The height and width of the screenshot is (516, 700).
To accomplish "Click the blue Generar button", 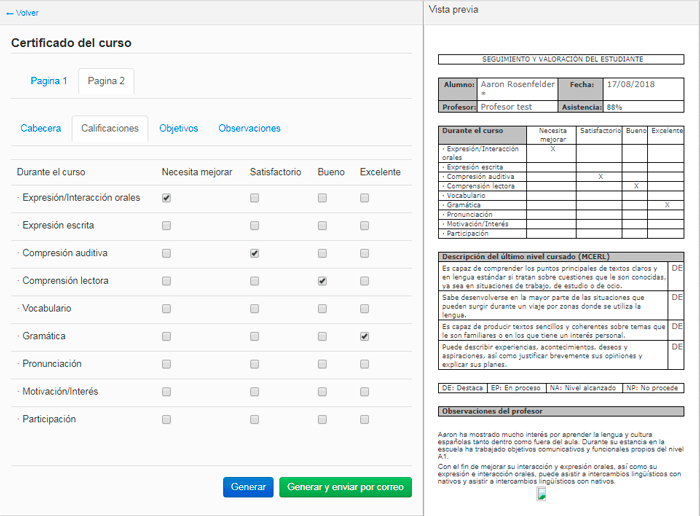I will click(x=248, y=487).
